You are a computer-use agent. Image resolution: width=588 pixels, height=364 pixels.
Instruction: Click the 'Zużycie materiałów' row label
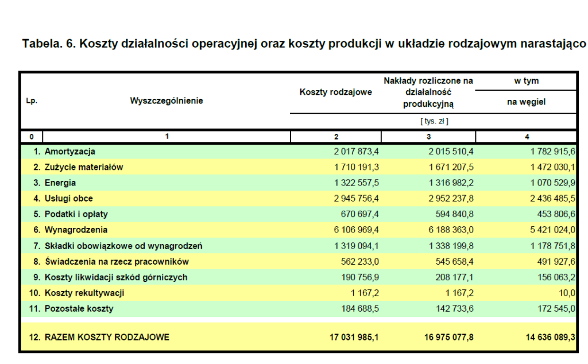coord(84,167)
